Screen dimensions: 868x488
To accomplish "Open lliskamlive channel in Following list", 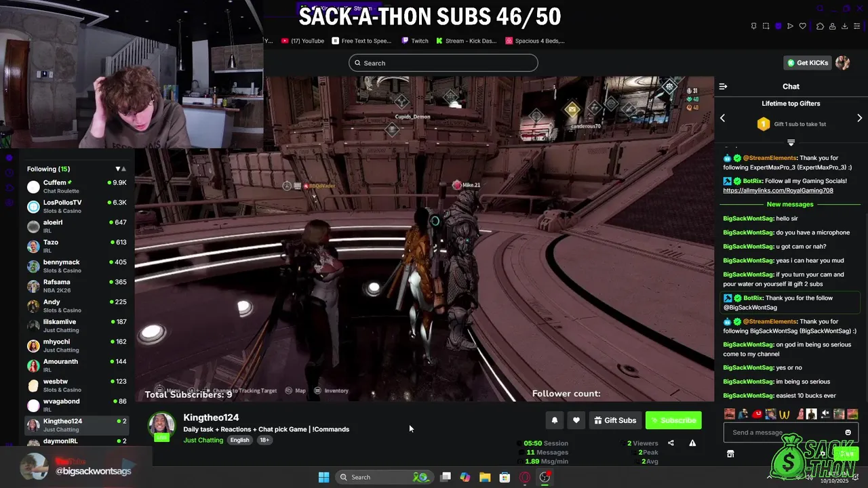I will coord(77,326).
